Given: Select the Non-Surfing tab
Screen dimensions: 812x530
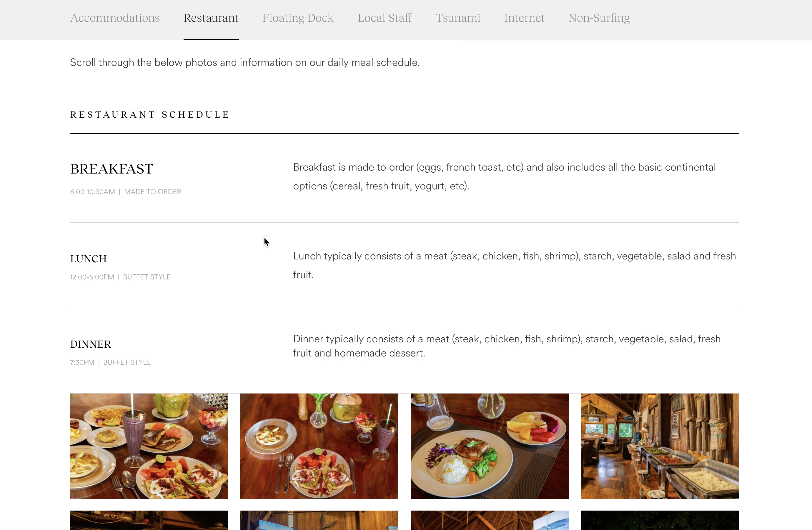Looking at the screenshot, I should pyautogui.click(x=599, y=18).
